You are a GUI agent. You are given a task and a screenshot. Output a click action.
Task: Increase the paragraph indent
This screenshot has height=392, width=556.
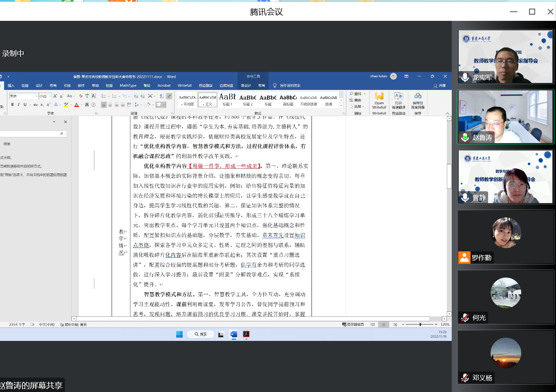coord(142,96)
